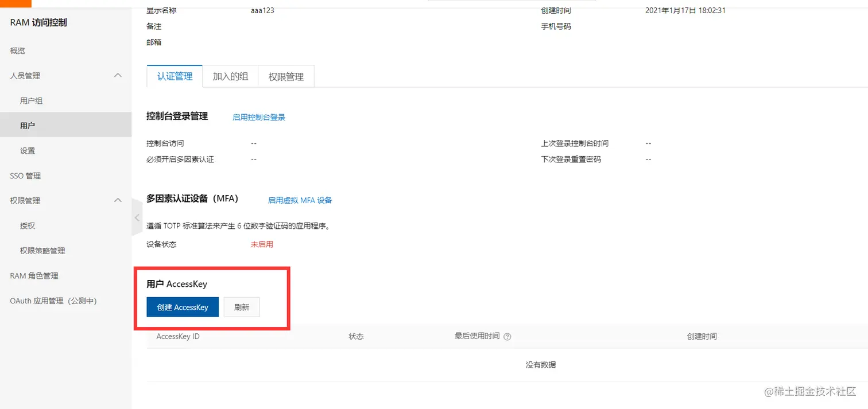This screenshot has height=409, width=868.
Task: Switch to the 加入的组 tab
Action: tap(230, 76)
